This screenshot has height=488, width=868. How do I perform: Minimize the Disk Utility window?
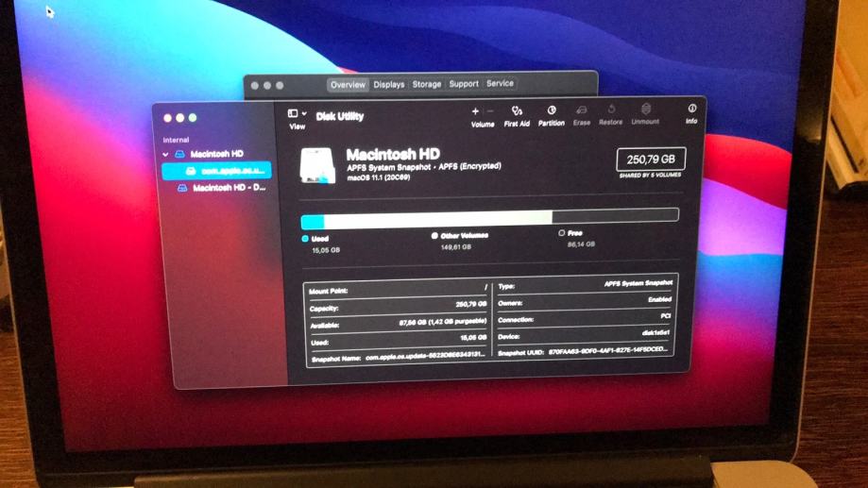click(179, 118)
